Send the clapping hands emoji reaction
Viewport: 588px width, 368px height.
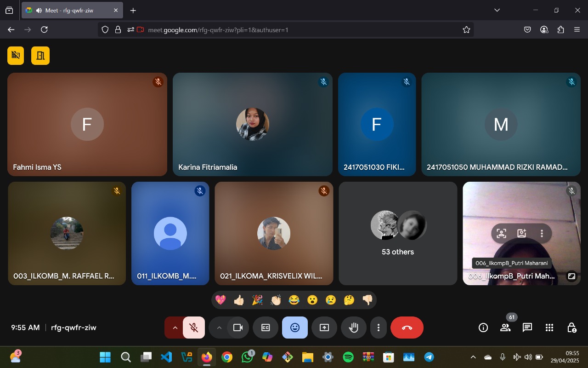pyautogui.click(x=276, y=300)
